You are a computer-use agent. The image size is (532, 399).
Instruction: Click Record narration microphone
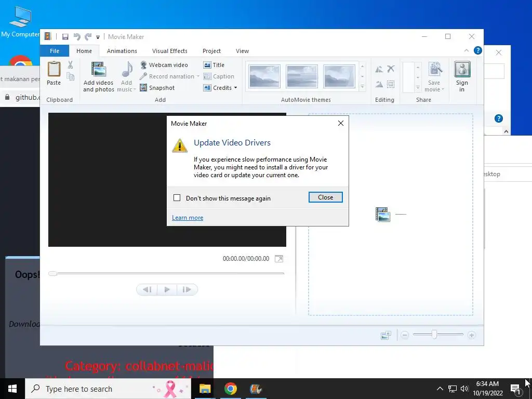(167, 76)
